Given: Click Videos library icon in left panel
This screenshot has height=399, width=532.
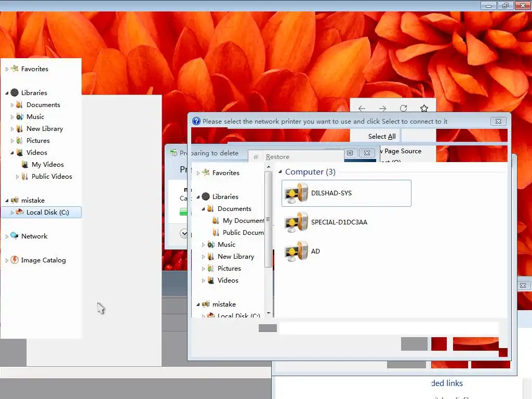Looking at the screenshot, I should [x=20, y=152].
